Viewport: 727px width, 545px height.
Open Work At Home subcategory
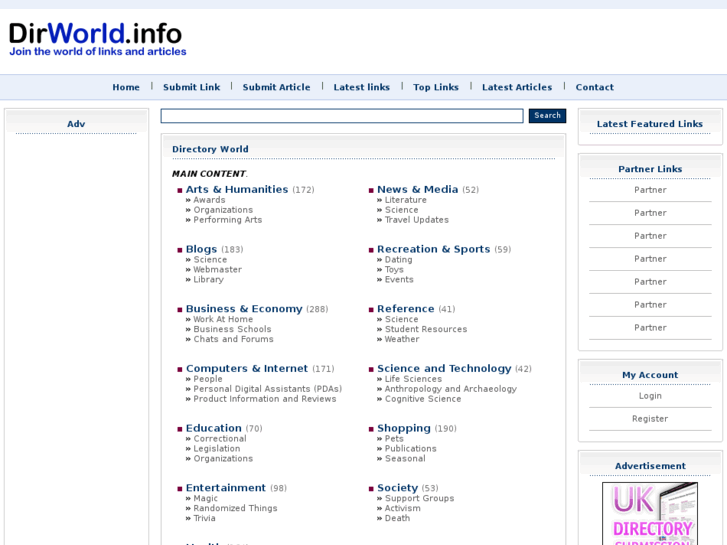(223, 319)
